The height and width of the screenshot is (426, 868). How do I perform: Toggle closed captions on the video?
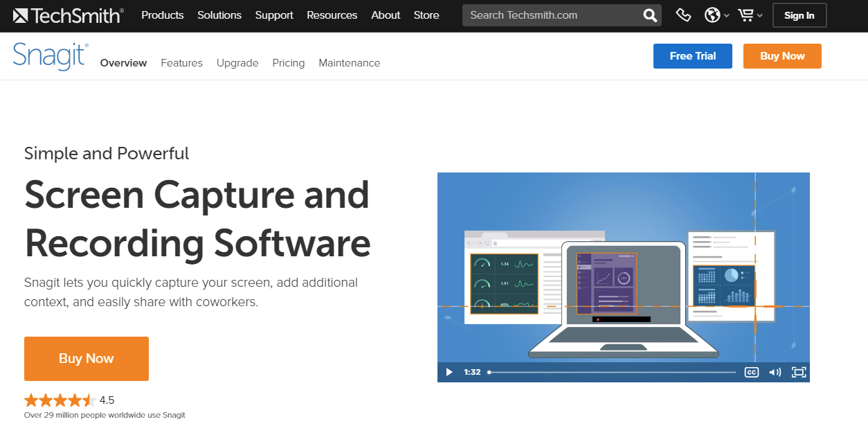pos(751,372)
